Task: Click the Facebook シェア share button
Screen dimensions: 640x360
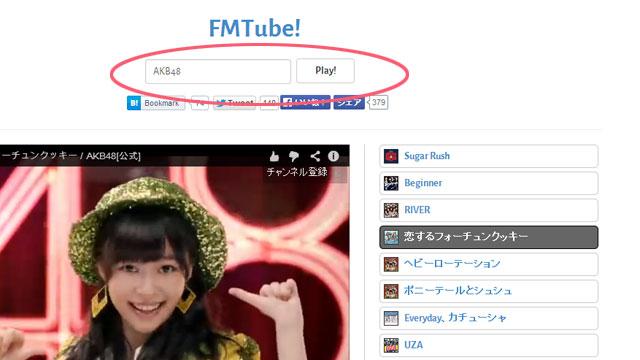Action: point(349,102)
